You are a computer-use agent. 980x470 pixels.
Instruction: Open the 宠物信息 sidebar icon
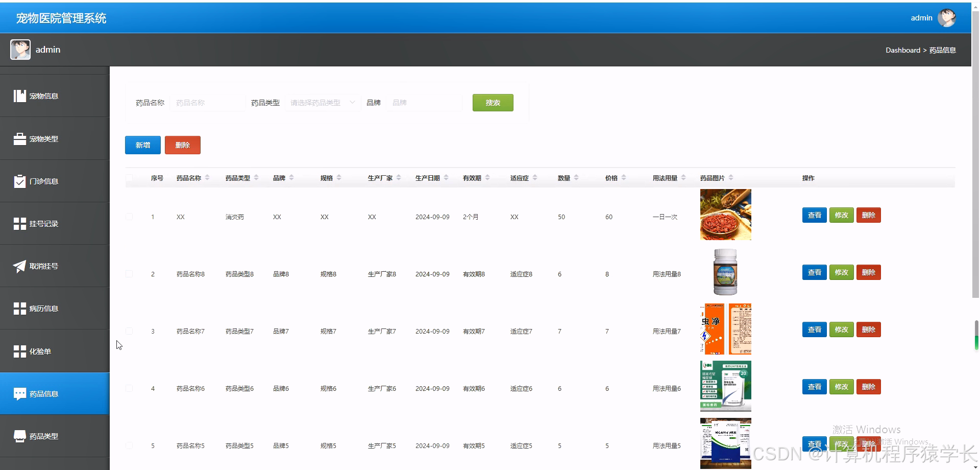(x=20, y=96)
